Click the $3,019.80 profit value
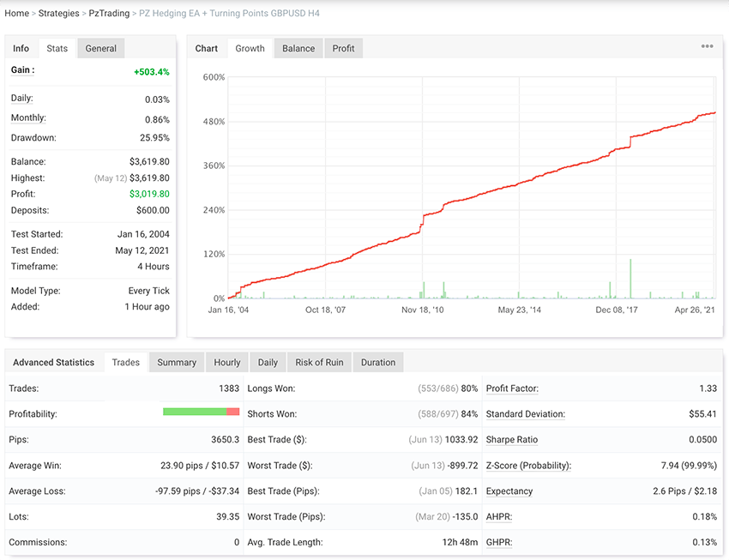 point(149,194)
